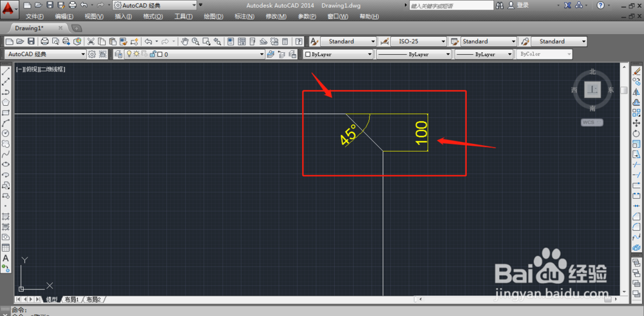Open the 修改(M) menu
The height and width of the screenshot is (316, 644).
[x=276, y=17]
